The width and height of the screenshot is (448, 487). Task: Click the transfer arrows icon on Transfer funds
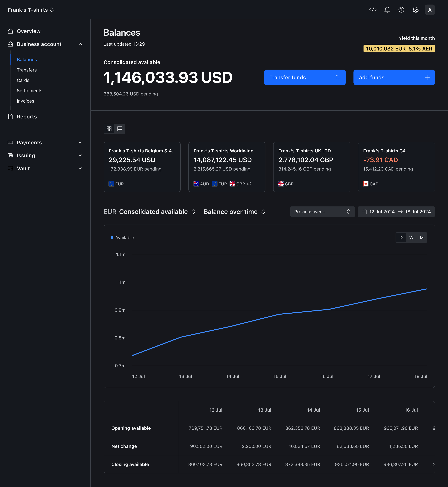(338, 77)
